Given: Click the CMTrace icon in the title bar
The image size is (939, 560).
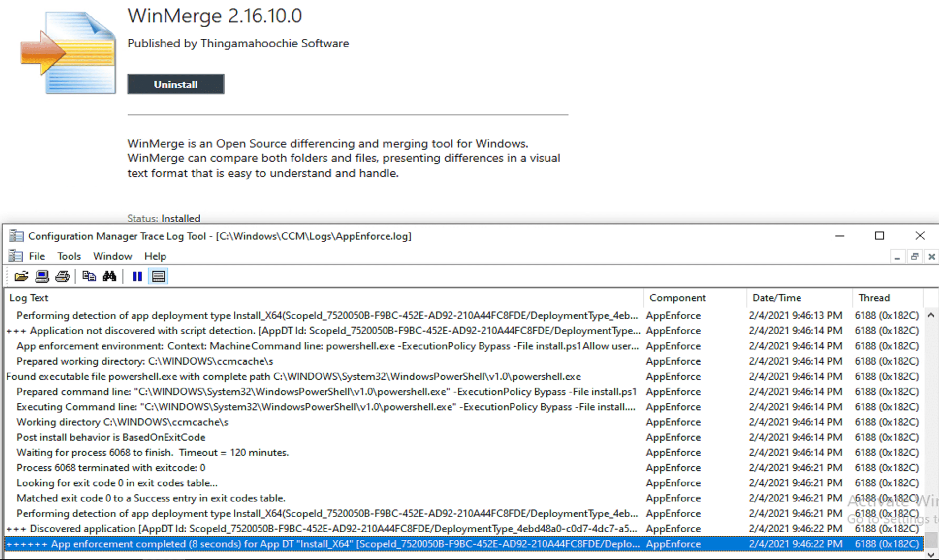Looking at the screenshot, I should [17, 236].
